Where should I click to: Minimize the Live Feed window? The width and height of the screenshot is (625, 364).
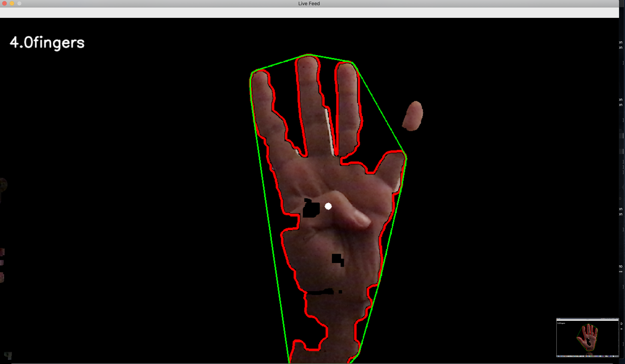click(x=12, y=4)
